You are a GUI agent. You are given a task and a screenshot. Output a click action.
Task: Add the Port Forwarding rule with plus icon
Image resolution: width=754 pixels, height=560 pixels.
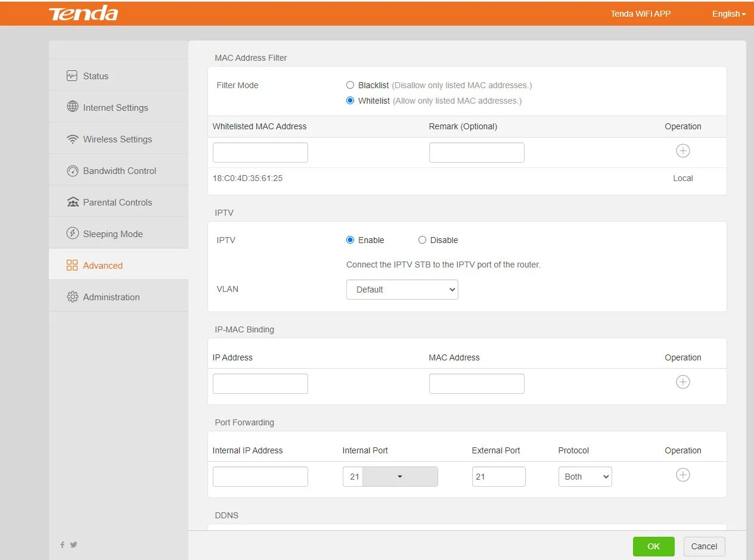point(683,475)
